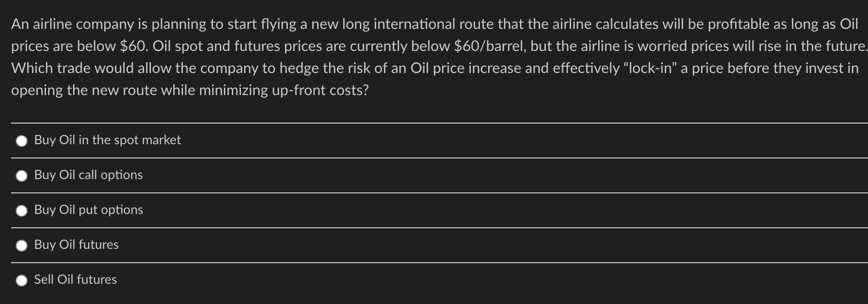Check the 'Sell Oil futures' radio button
Viewport: 868px width, 304px height.
tap(22, 281)
